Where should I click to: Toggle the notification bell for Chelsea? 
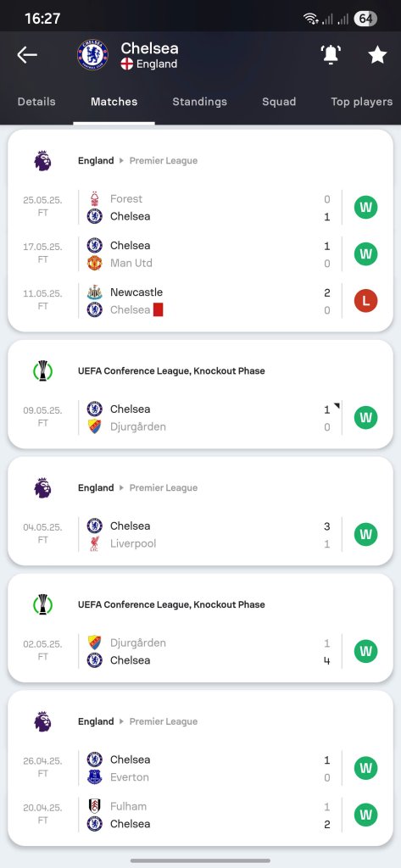click(331, 54)
